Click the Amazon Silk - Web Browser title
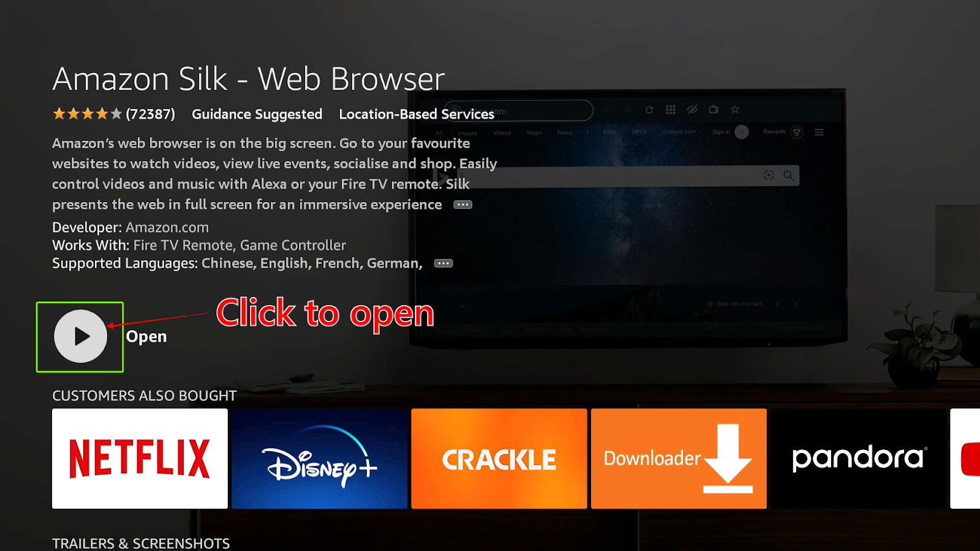 [249, 79]
